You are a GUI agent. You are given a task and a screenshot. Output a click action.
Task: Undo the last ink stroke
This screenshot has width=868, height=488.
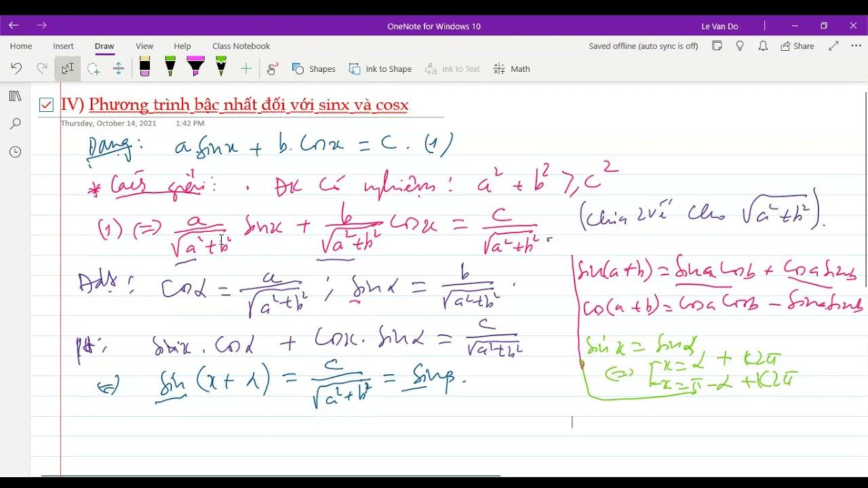click(16, 68)
